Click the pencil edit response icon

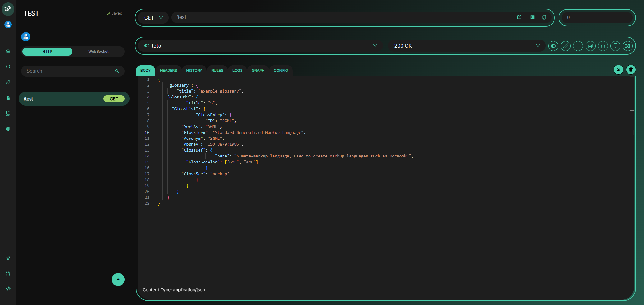[565, 46]
